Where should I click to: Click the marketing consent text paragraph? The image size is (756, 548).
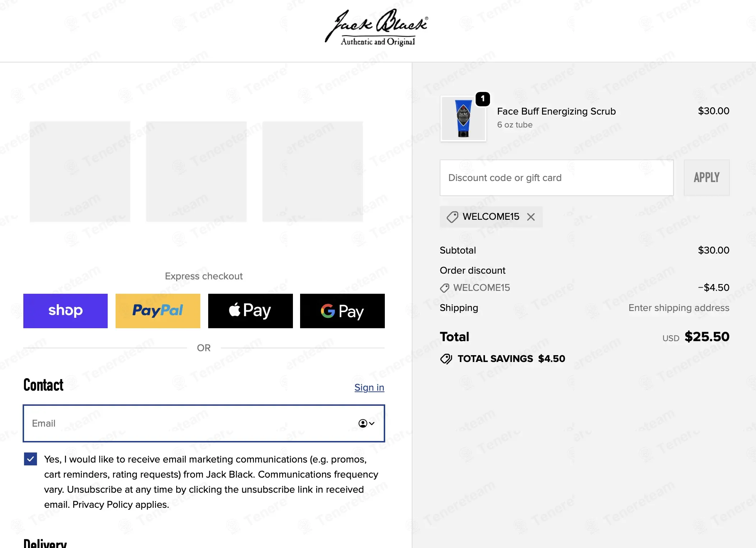pyautogui.click(x=211, y=482)
